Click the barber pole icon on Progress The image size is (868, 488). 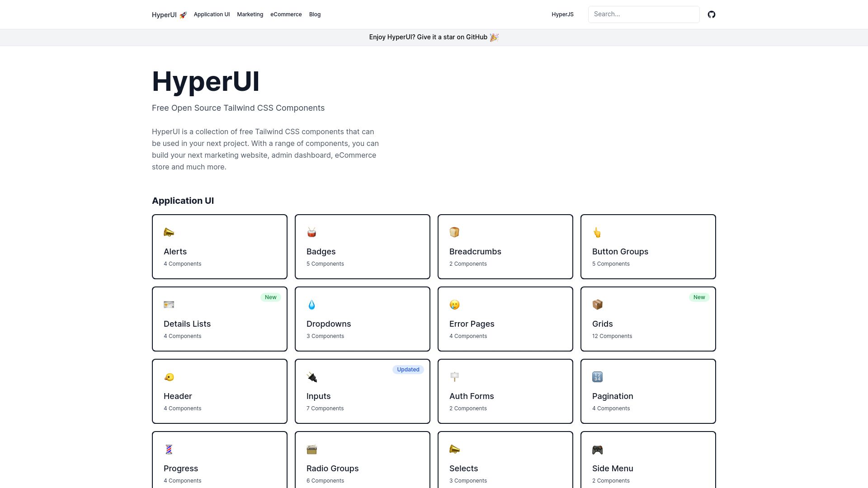[169, 449]
